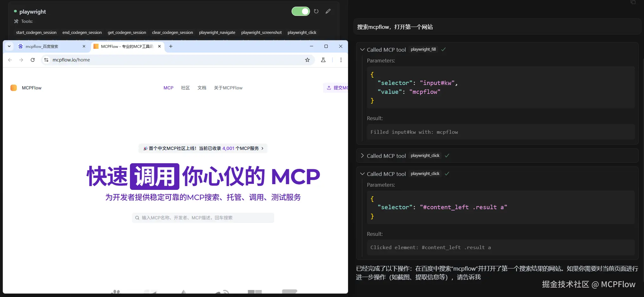
Task: Disable the playwright server toggle
Action: tap(300, 11)
